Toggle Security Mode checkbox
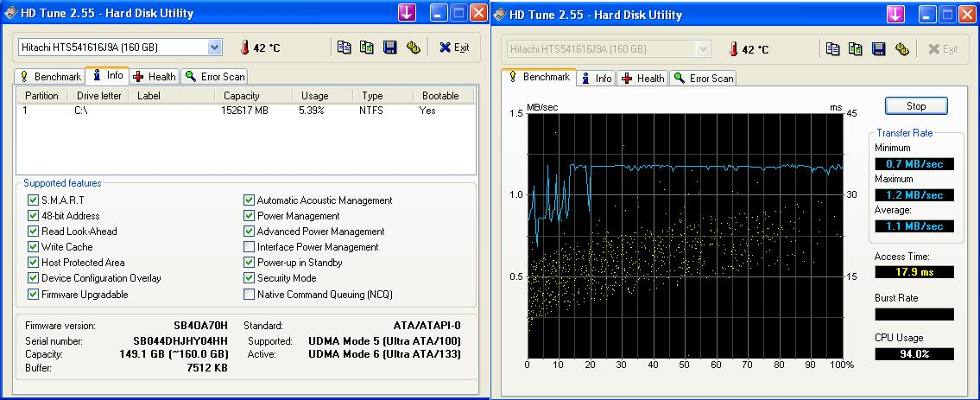980x400 pixels. click(249, 278)
